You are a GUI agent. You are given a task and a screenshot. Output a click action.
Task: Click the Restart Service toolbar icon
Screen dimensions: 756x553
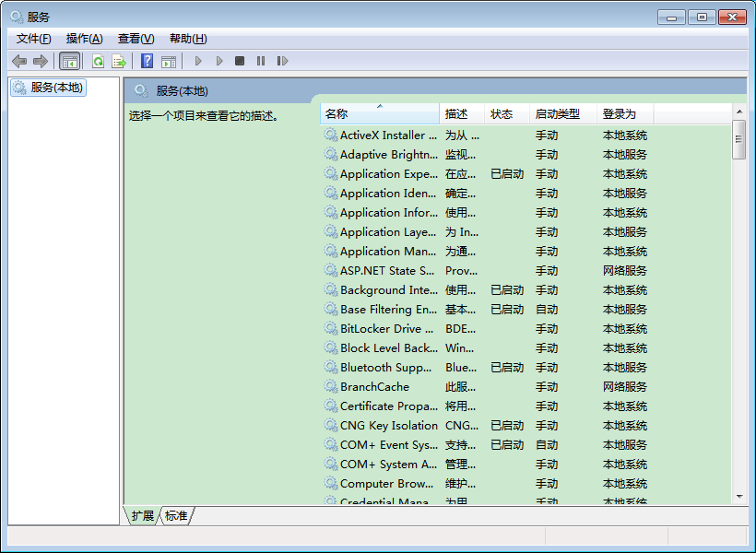coord(282,61)
